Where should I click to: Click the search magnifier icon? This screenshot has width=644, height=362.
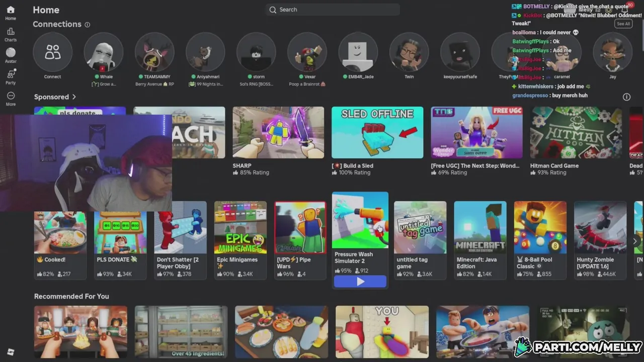click(x=273, y=10)
